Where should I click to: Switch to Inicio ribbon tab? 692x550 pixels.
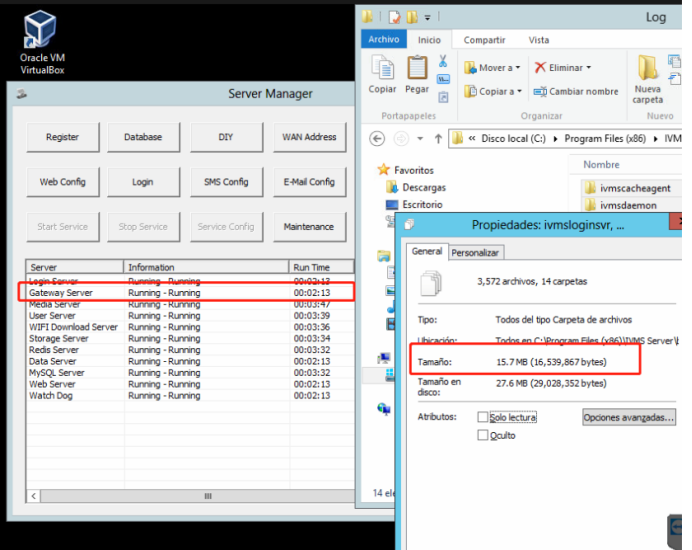429,40
